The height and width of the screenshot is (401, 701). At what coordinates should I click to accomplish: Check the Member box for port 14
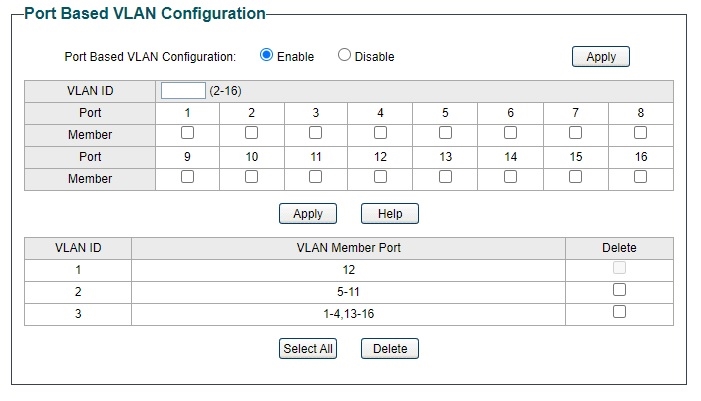[510, 177]
